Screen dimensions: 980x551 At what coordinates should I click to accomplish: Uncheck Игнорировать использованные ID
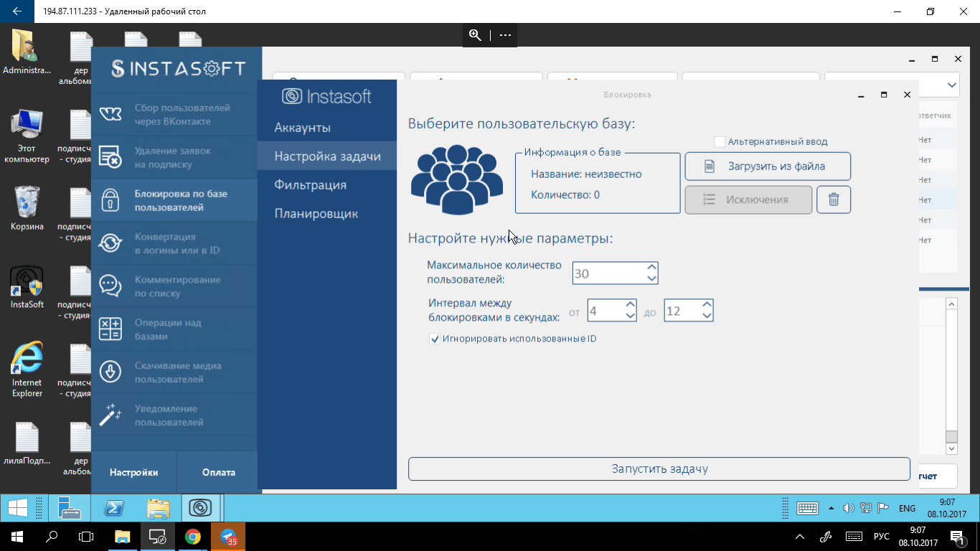coord(434,339)
